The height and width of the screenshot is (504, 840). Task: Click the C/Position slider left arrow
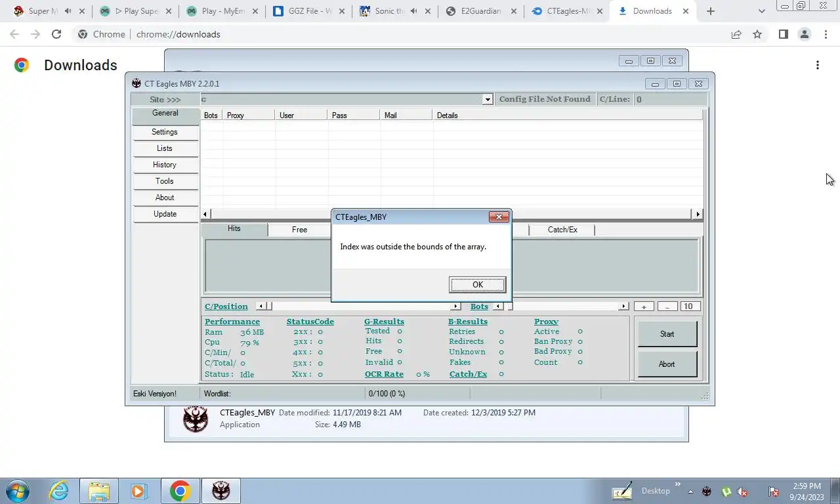pyautogui.click(x=261, y=306)
